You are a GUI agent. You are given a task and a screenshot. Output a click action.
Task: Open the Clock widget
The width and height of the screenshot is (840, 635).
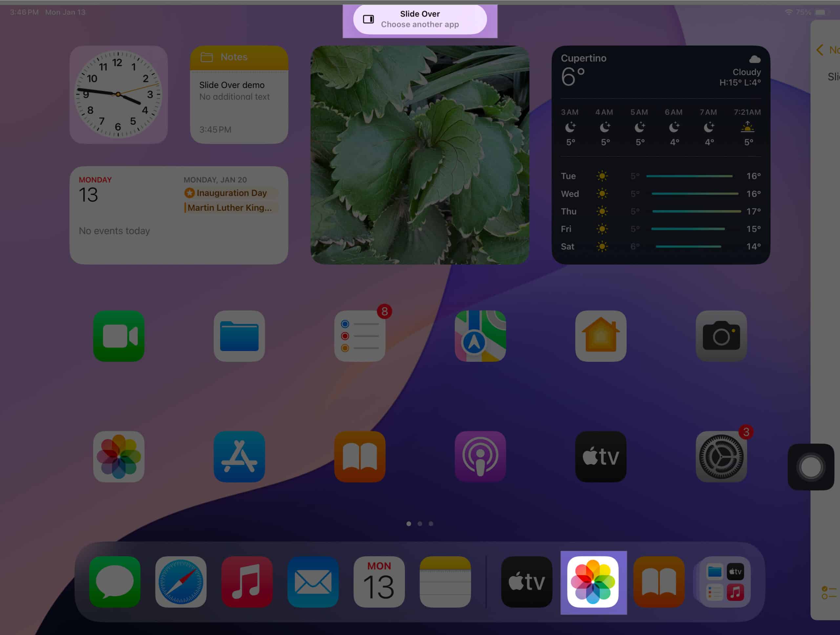click(118, 94)
